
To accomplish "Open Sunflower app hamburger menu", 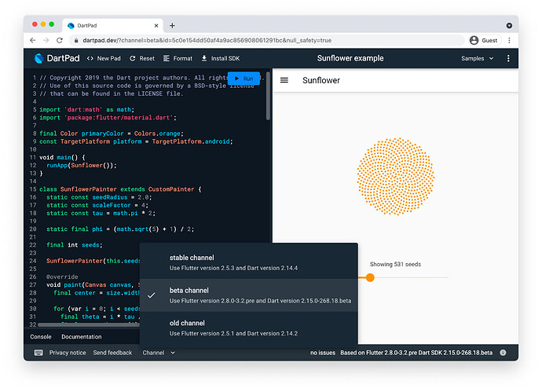I will click(x=284, y=80).
